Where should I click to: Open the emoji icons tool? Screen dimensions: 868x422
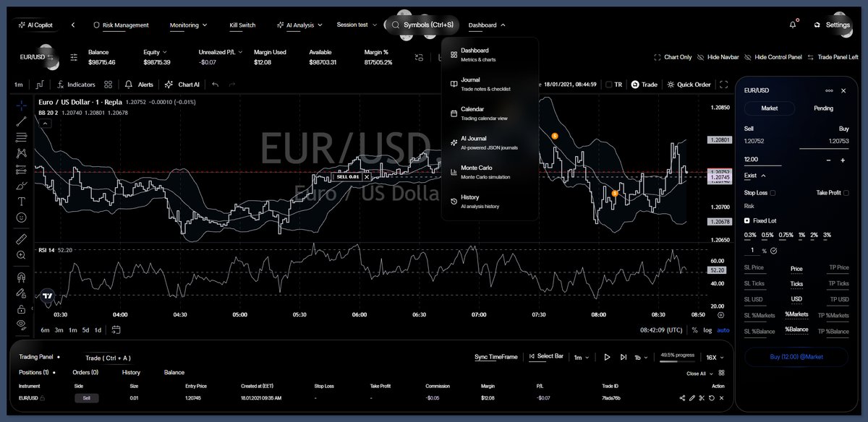click(x=22, y=217)
